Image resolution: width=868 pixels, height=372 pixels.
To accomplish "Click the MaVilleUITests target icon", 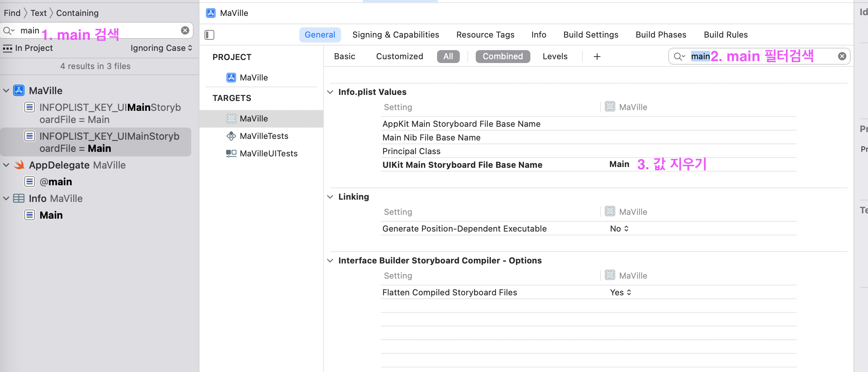I will point(231,153).
